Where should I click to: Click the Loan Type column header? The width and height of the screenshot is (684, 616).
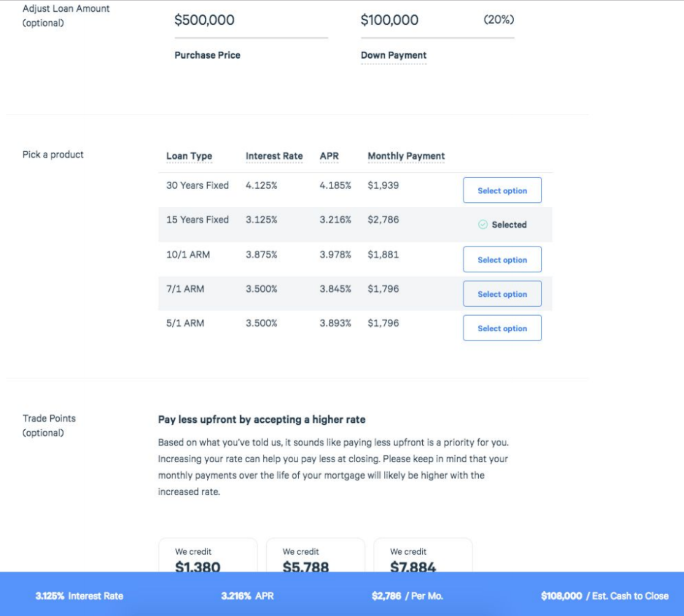(x=189, y=156)
